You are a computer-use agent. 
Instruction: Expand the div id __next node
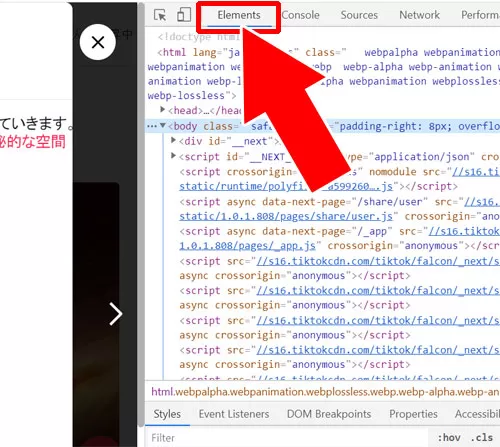coord(173,140)
